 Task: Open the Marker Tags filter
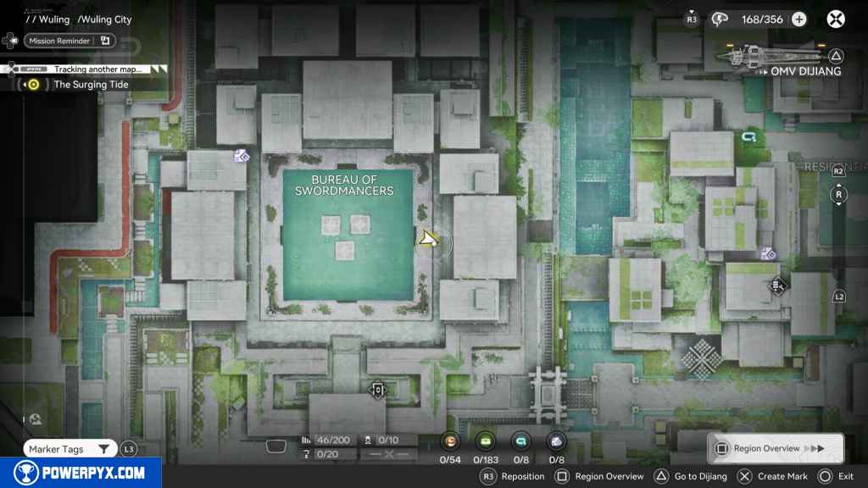click(70, 449)
